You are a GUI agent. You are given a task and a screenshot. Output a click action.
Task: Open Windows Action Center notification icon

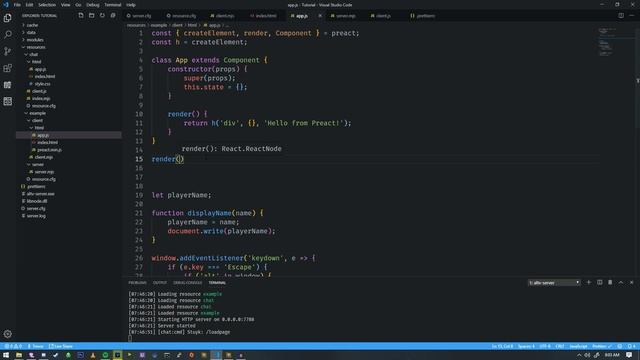coord(629,355)
